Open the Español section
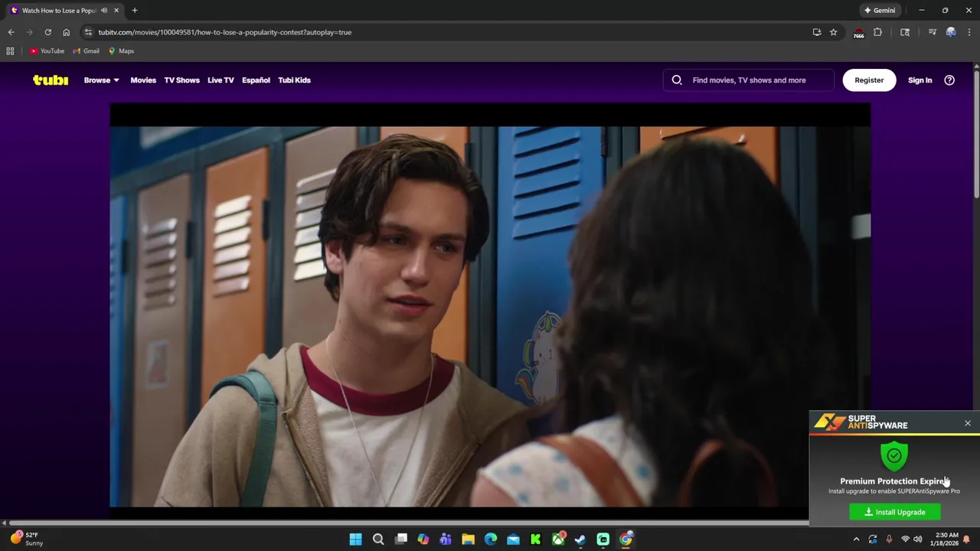The image size is (980, 551). [256, 80]
